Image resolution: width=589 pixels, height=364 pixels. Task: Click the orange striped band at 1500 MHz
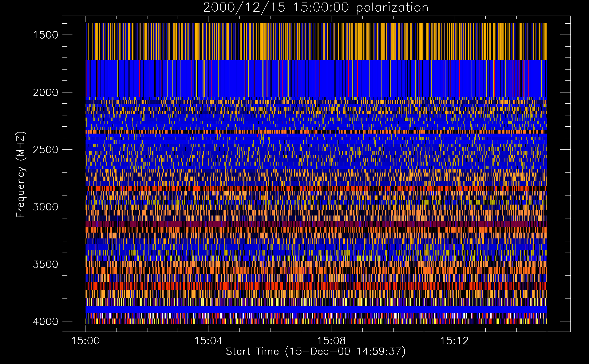click(316, 41)
